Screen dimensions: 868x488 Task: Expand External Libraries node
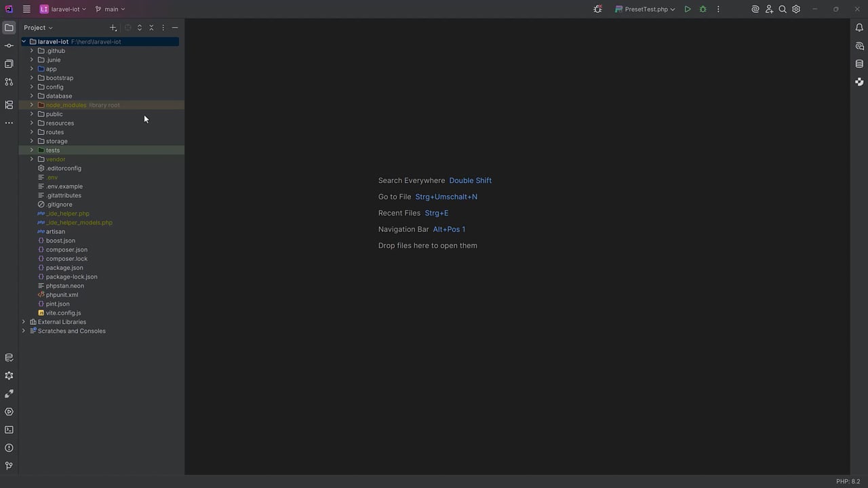[x=24, y=322]
